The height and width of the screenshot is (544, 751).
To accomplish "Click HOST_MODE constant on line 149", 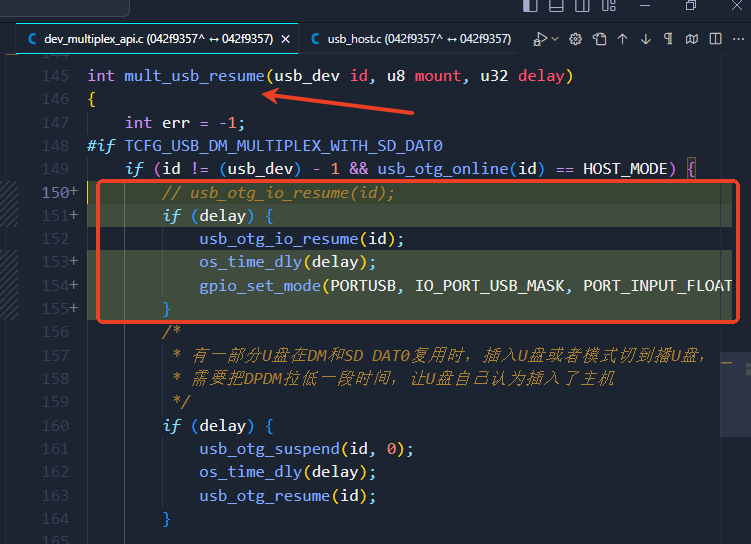I will coord(625,169).
